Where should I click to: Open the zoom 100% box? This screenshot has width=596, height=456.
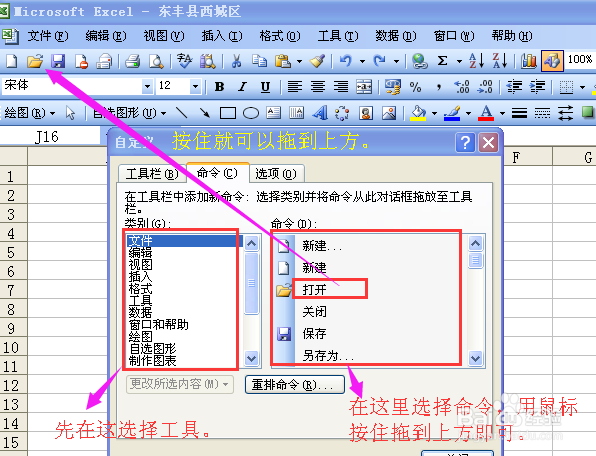click(x=579, y=60)
